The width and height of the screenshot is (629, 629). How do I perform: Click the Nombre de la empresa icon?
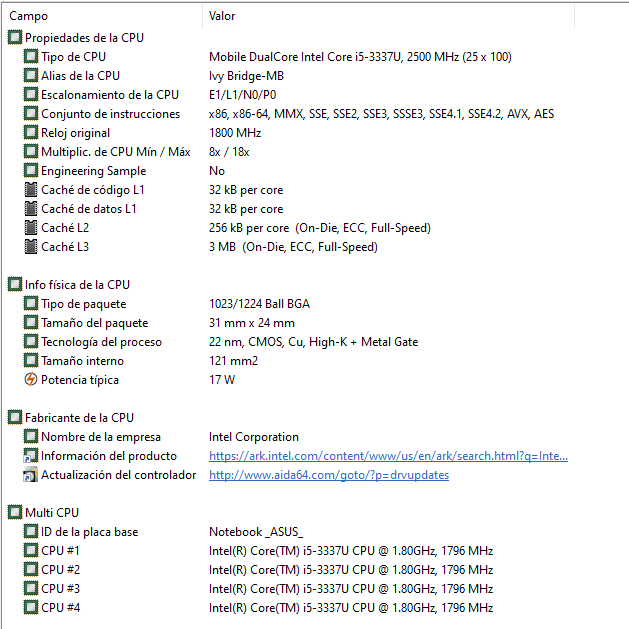[31, 436]
